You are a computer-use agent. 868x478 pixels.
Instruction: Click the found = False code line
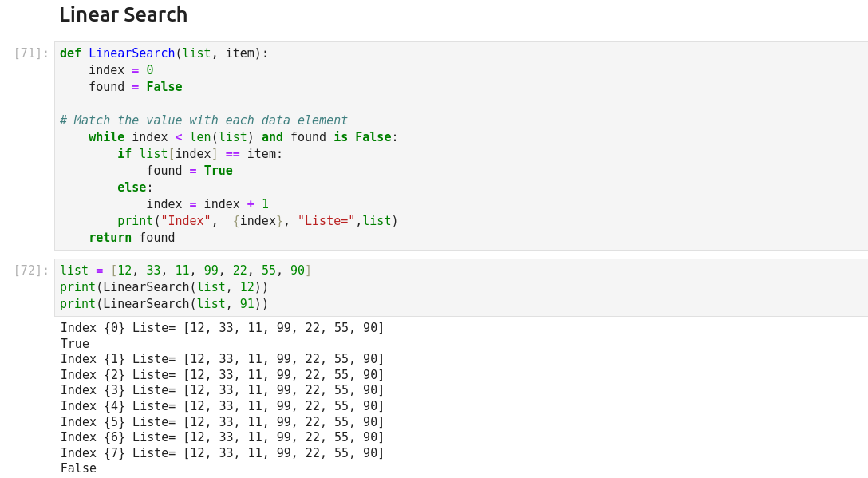tap(135, 87)
